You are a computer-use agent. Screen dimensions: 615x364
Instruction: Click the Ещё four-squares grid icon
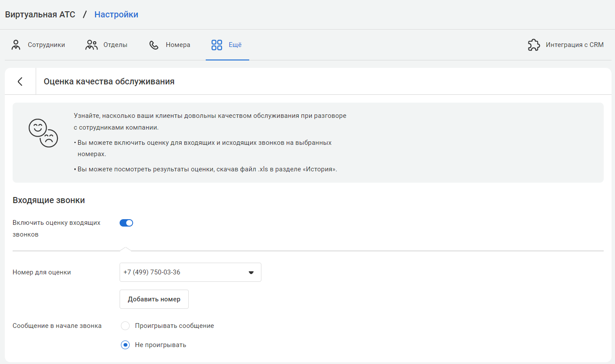coord(217,45)
